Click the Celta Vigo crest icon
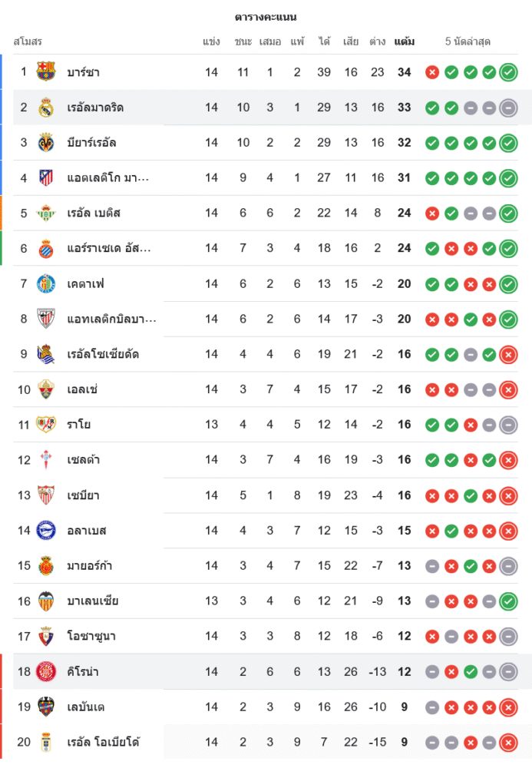The image size is (532, 768). pos(46,460)
